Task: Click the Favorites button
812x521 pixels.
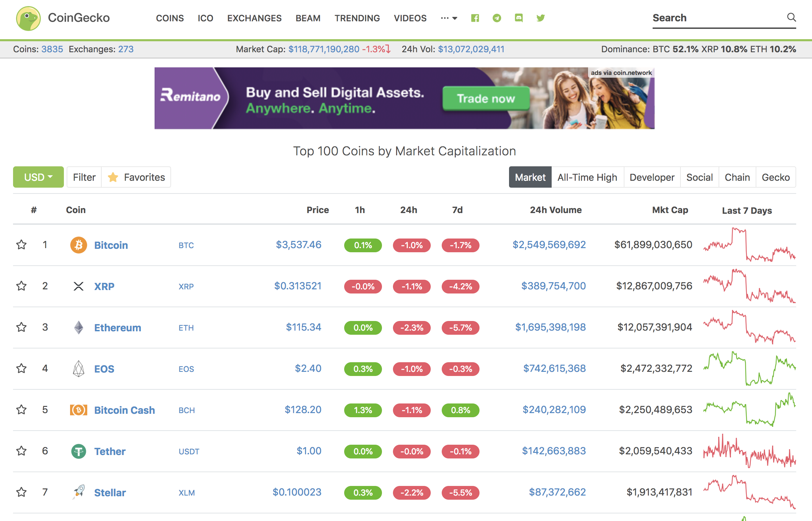Action: (x=136, y=177)
